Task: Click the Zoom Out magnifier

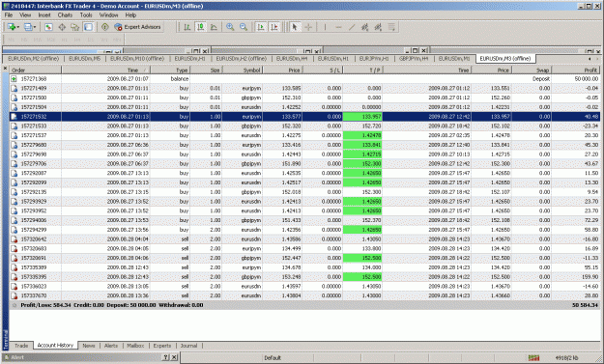Action: coord(244,27)
